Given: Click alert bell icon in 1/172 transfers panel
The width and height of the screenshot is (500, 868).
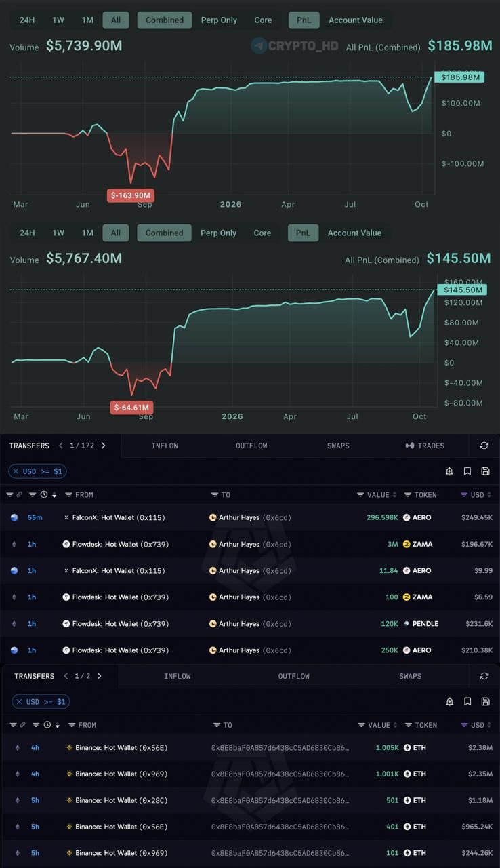Looking at the screenshot, I should coord(449,471).
